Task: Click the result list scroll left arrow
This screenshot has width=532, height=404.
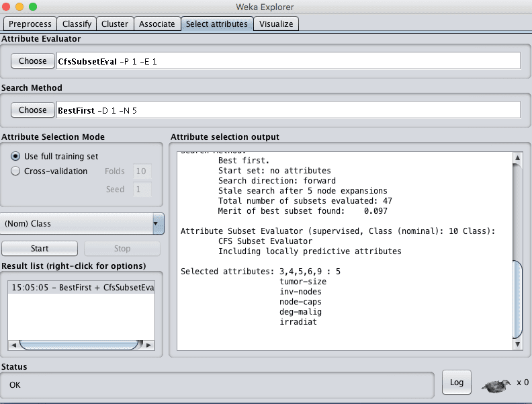Action: pyautogui.click(x=13, y=345)
